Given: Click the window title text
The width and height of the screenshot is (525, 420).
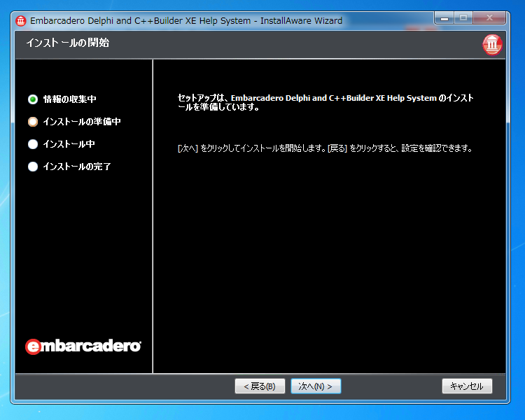Looking at the screenshot, I should point(186,21).
